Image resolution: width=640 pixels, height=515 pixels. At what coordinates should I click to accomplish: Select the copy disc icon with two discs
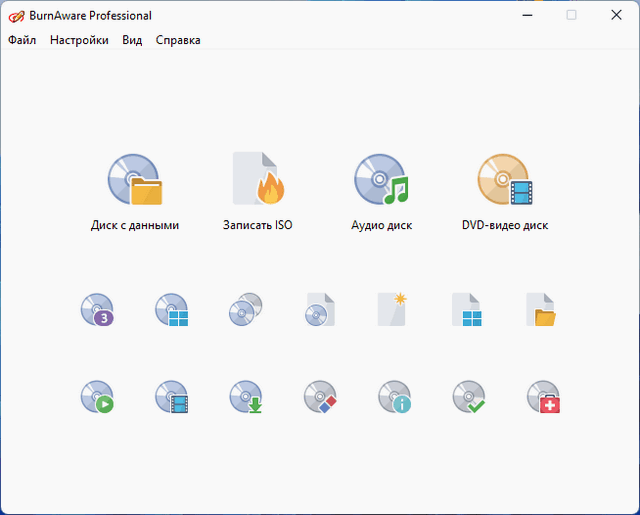245,310
